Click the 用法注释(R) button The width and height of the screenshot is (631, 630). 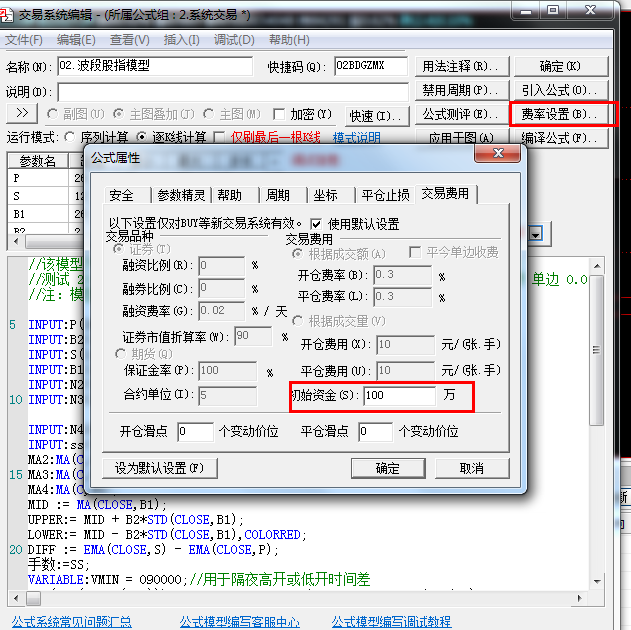[x=462, y=66]
